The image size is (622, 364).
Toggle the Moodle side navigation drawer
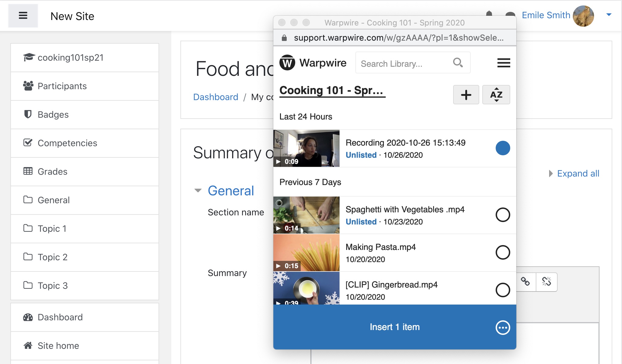23,16
